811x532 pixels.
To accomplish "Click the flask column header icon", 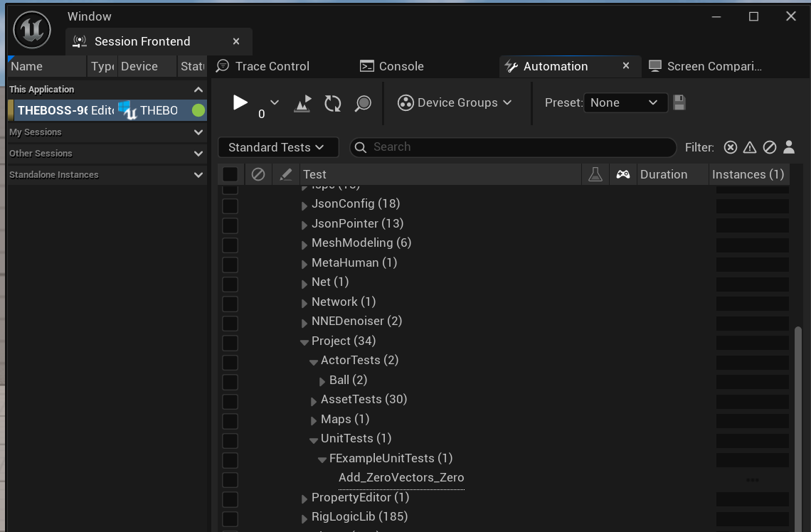I will point(595,174).
